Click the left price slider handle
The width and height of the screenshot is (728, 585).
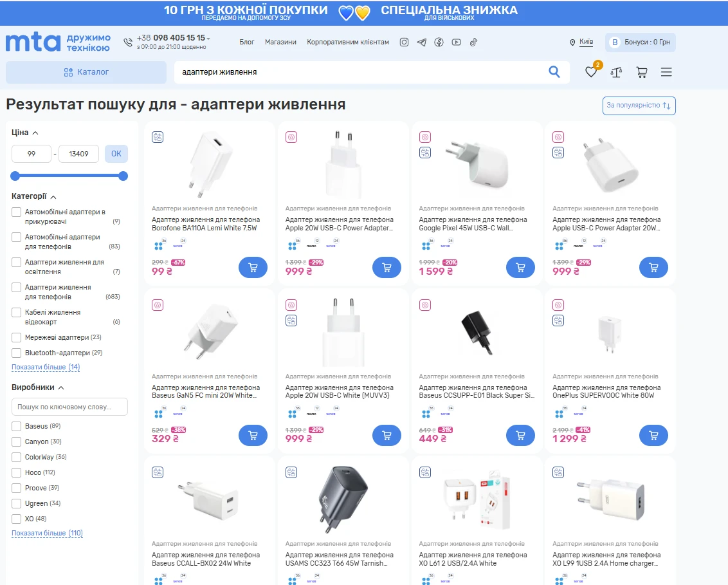point(15,176)
